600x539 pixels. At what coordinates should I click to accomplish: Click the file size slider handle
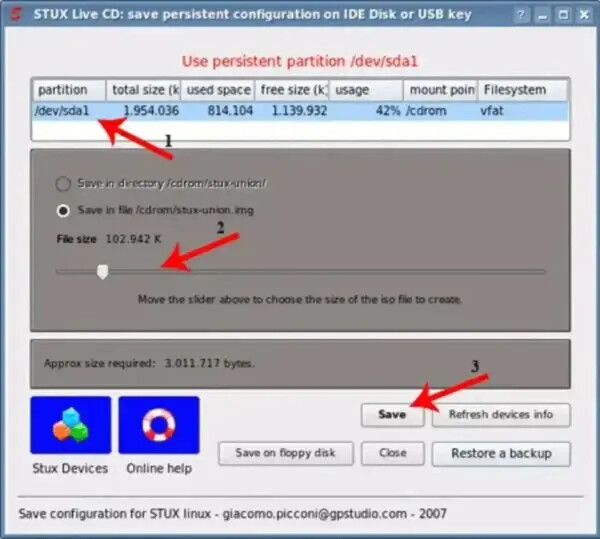pos(103,272)
